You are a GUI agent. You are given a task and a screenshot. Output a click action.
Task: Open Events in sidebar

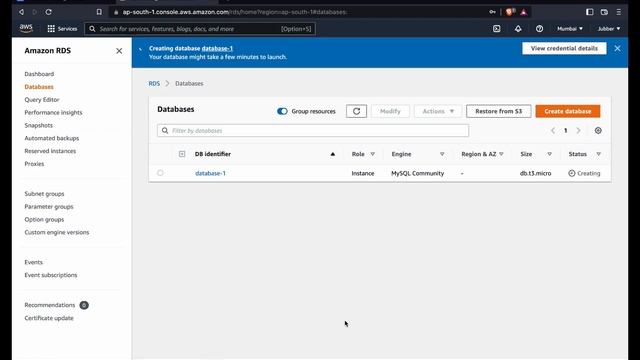tap(33, 262)
